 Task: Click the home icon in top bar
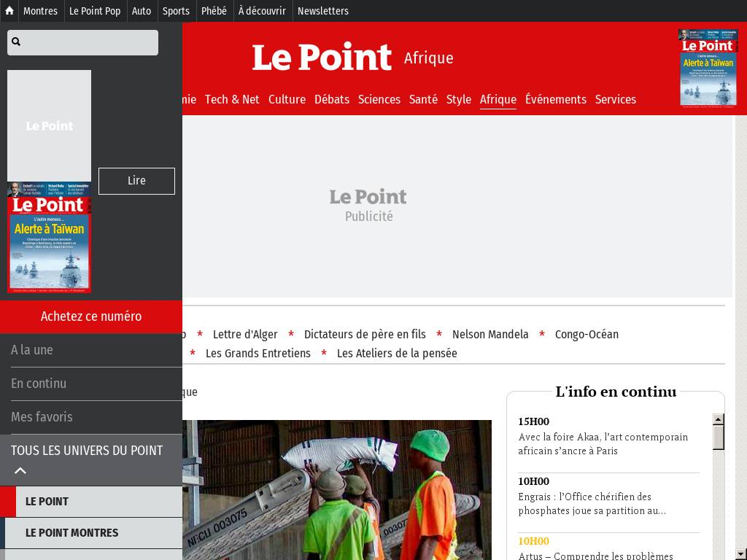pyautogui.click(x=9, y=11)
